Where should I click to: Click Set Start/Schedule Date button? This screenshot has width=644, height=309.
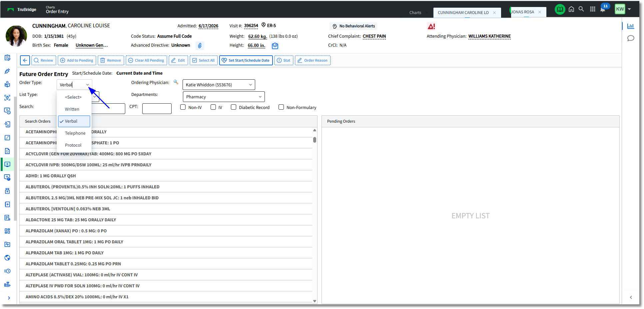[x=246, y=60]
